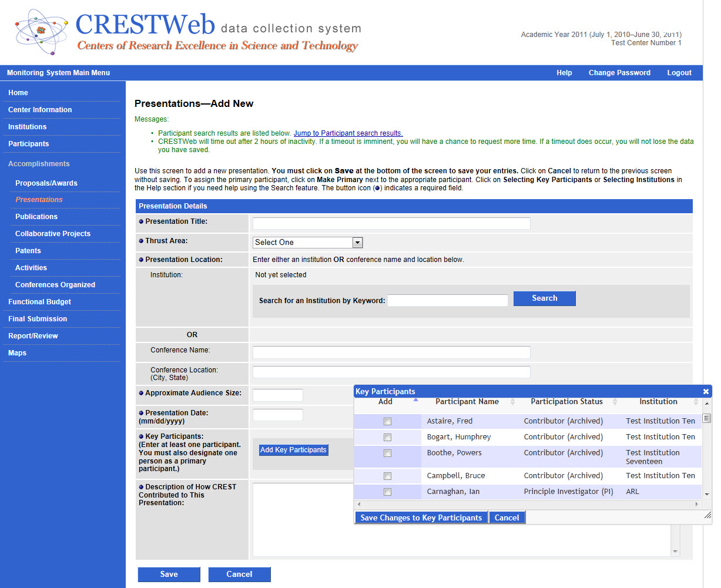Click the CRESTWeb atom logo
721x588 pixels.
(x=41, y=31)
